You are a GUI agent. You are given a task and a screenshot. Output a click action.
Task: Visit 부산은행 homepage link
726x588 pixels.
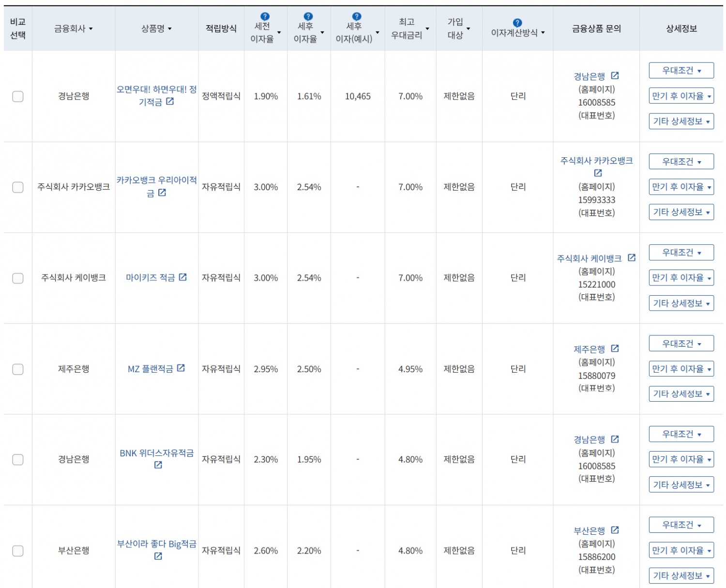coord(589,531)
